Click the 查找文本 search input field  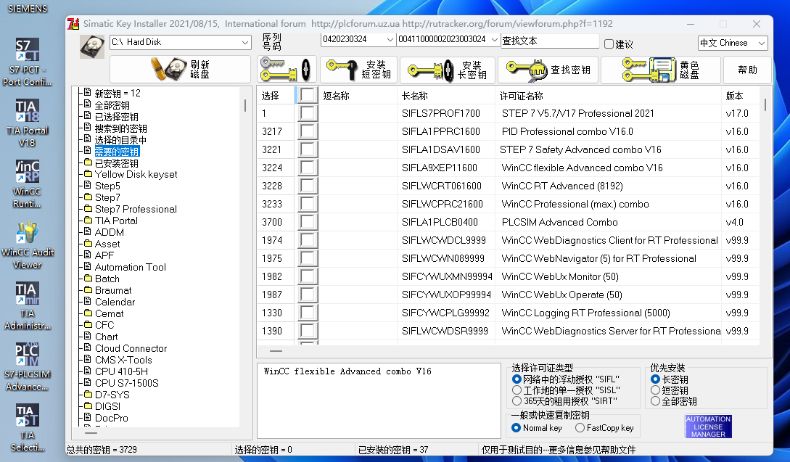550,41
